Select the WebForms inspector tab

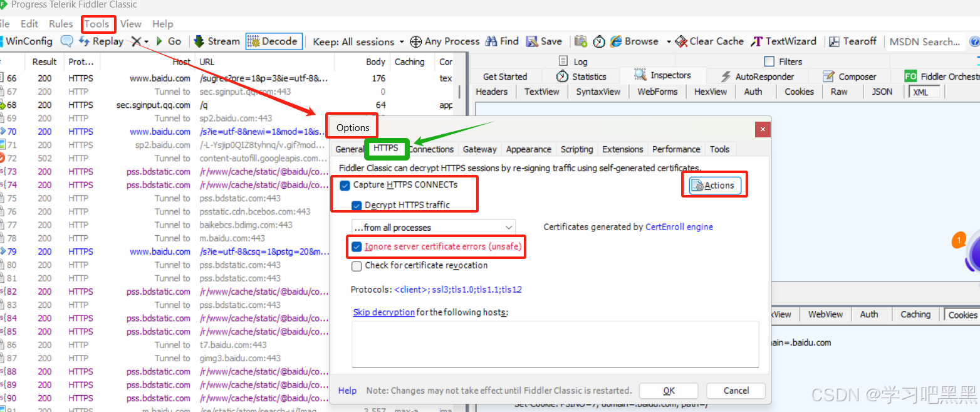click(x=657, y=92)
